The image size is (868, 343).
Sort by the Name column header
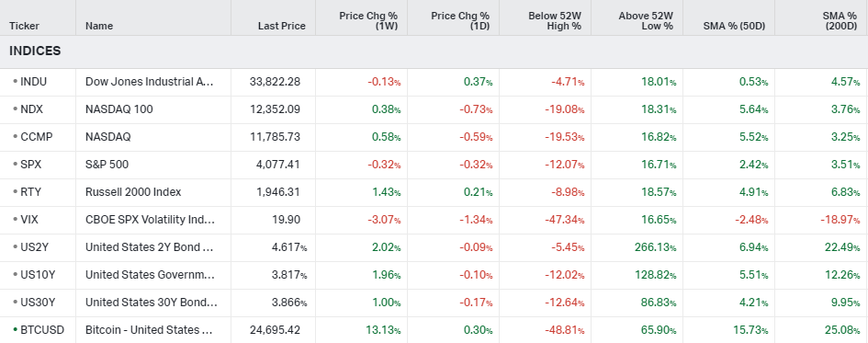coord(99,26)
